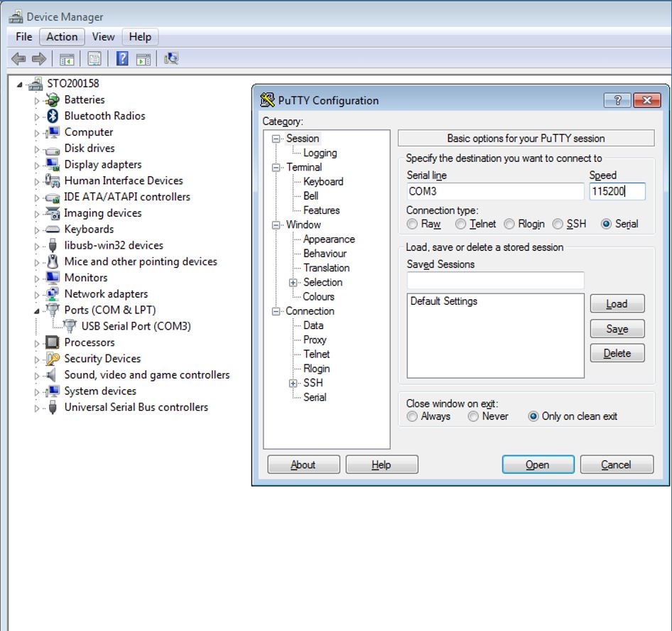Click the Save session button
672x631 pixels.
(x=617, y=329)
